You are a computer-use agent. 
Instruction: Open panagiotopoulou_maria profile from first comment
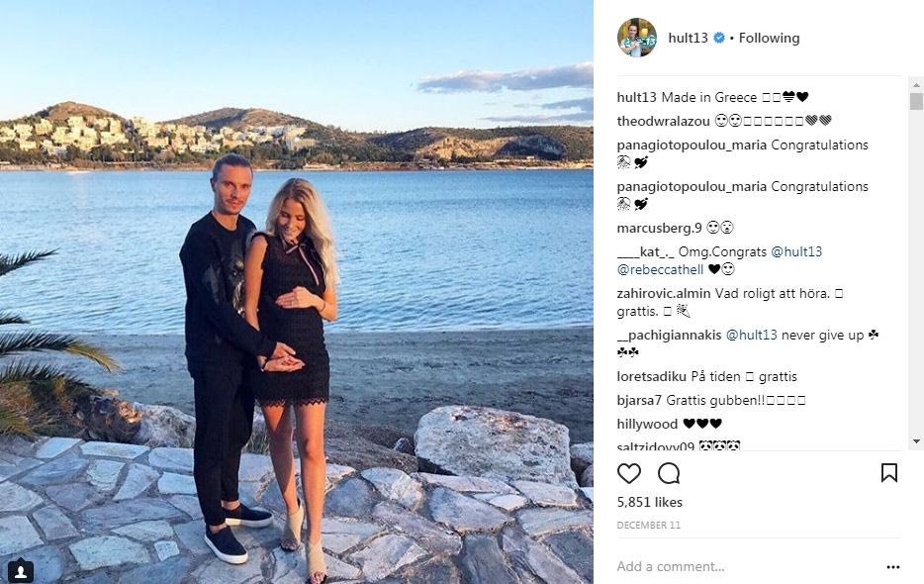692,146
